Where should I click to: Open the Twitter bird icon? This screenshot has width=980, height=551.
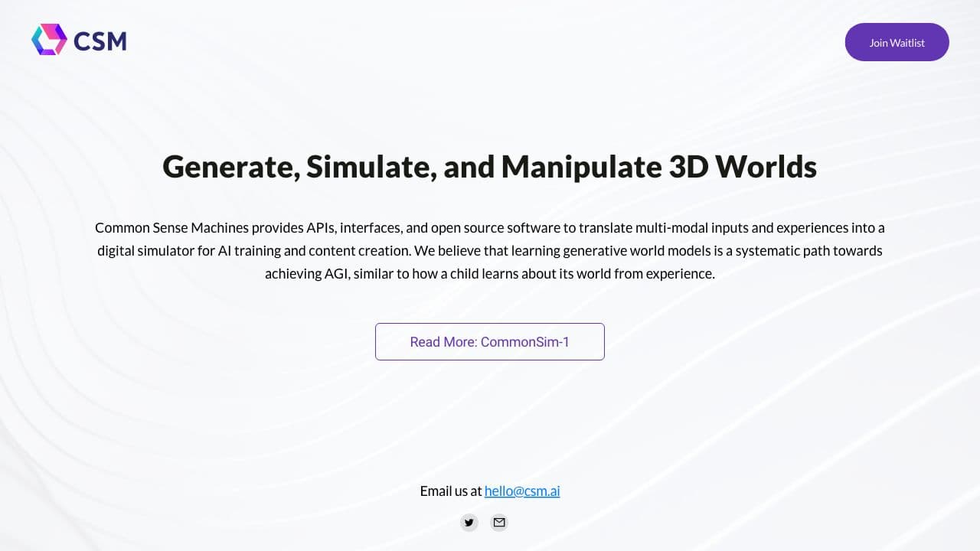tap(469, 523)
